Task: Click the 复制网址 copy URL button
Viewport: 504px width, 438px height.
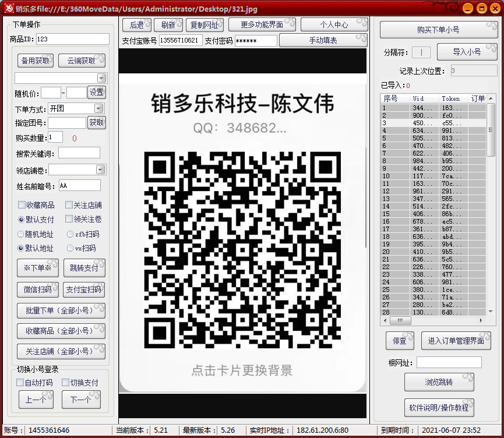Action: click(x=205, y=24)
